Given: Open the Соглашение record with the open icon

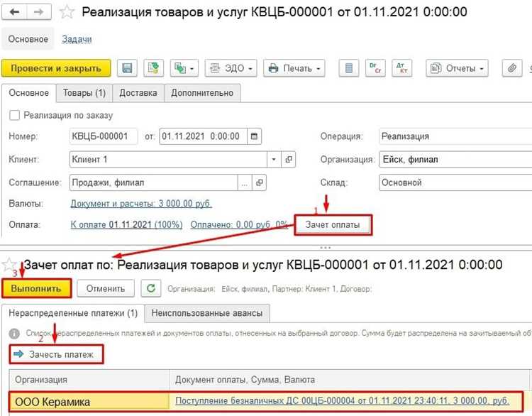Looking at the screenshot, I should click(259, 182).
